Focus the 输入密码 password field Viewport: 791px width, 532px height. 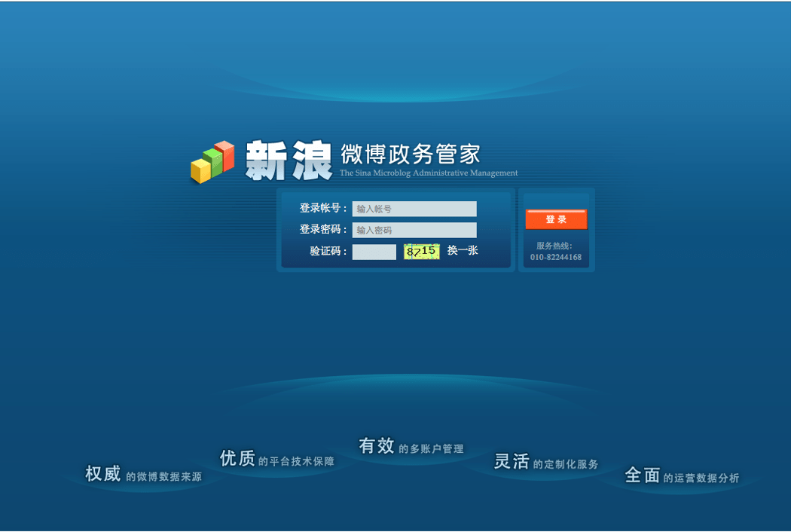click(414, 230)
